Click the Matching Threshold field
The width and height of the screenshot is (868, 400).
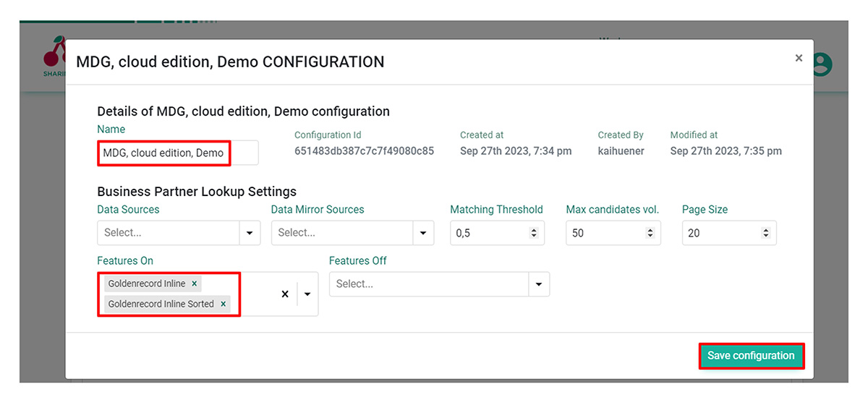point(497,233)
